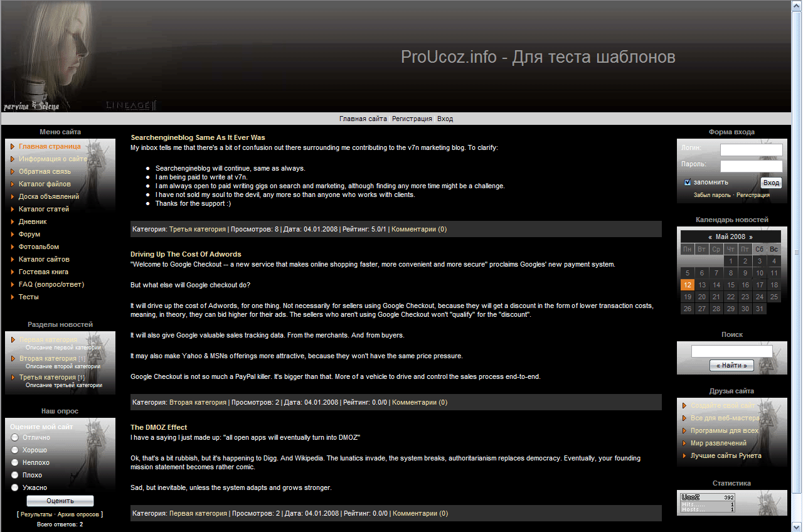Open 'Каталог файлов' menu item
803x532 pixels.
pyautogui.click(x=45, y=184)
